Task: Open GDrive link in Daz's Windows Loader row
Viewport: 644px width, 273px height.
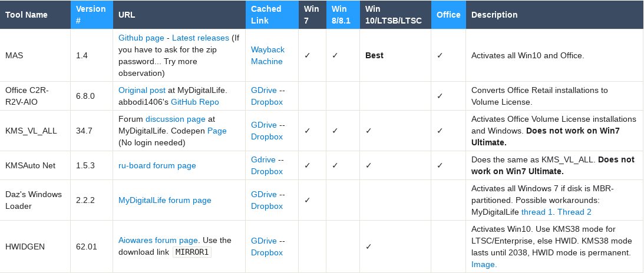Action: tap(264, 194)
